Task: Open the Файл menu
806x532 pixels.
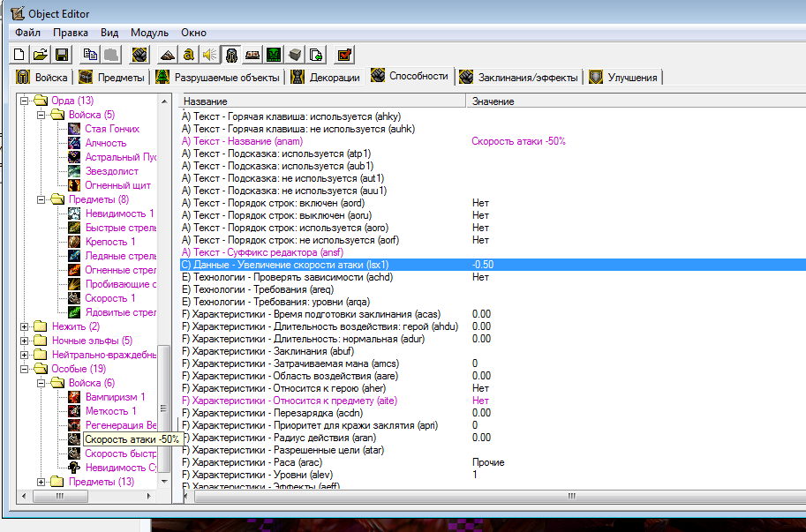Action: coord(27,33)
